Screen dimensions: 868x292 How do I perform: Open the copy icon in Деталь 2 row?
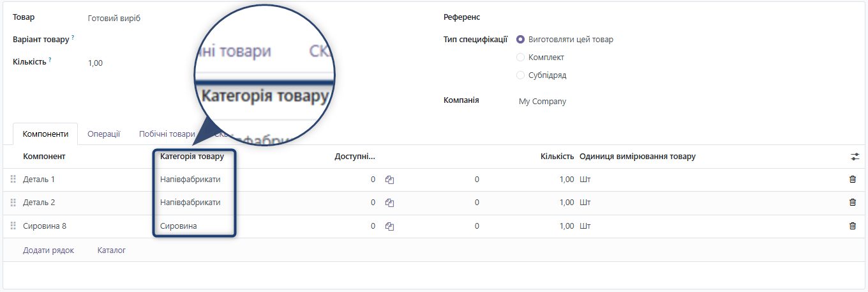(x=389, y=203)
